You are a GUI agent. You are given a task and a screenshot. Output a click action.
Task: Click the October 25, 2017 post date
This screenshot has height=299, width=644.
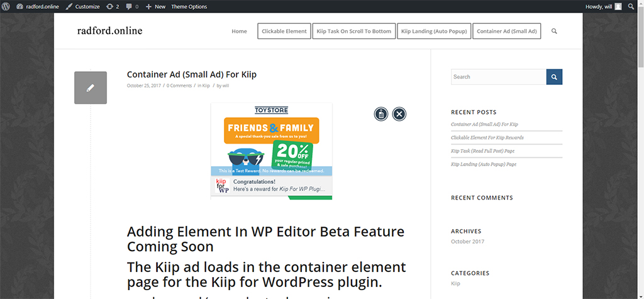(x=144, y=86)
